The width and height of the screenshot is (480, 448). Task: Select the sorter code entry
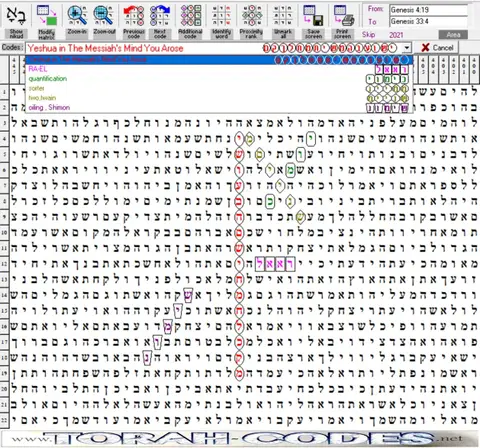[219, 88]
